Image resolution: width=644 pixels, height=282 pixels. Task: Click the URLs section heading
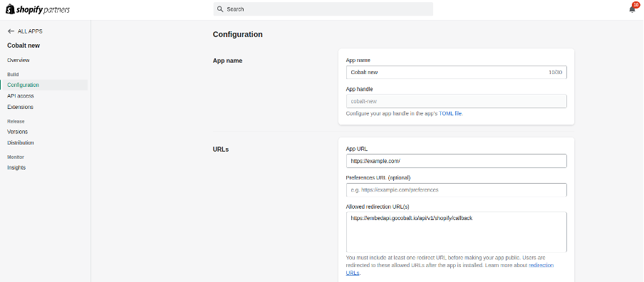tap(221, 150)
